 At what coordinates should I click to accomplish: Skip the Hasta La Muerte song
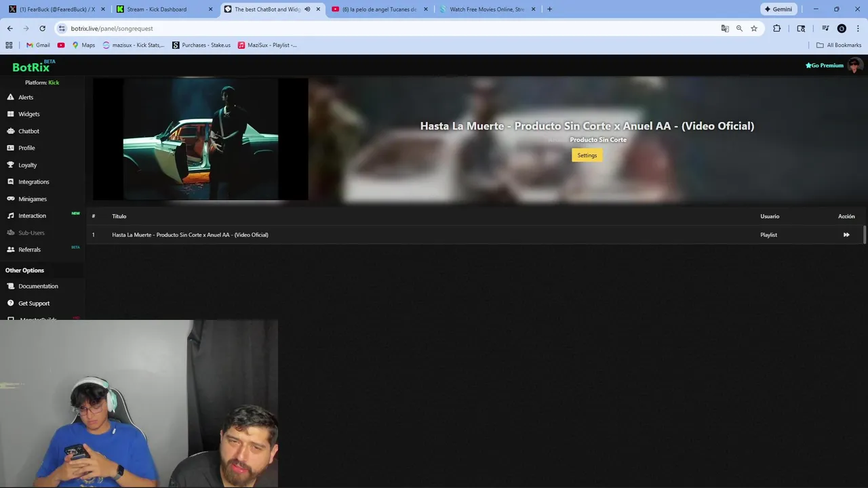pyautogui.click(x=846, y=235)
